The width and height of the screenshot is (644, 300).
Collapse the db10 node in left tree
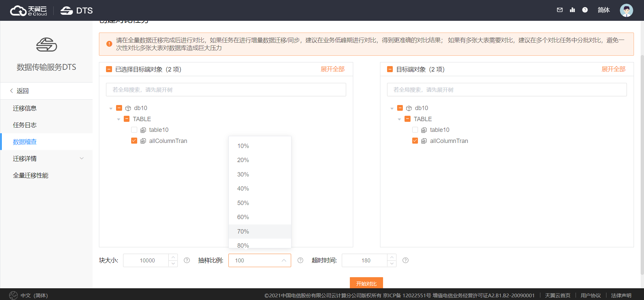click(111, 108)
